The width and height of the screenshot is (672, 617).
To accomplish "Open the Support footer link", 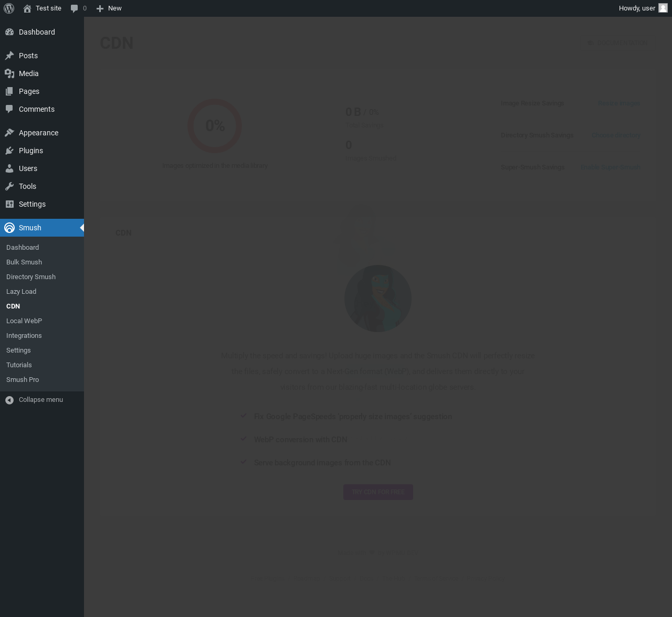I will tap(340, 578).
